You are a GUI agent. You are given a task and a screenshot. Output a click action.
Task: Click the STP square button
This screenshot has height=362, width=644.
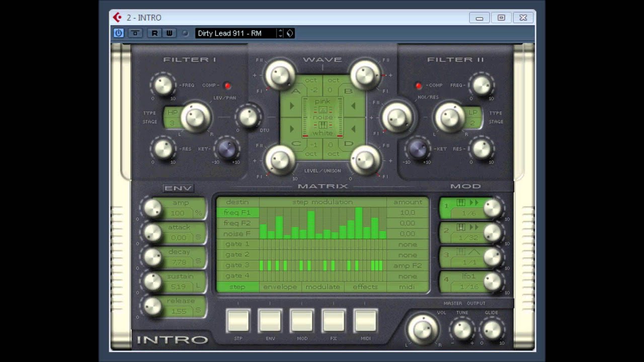238,321
